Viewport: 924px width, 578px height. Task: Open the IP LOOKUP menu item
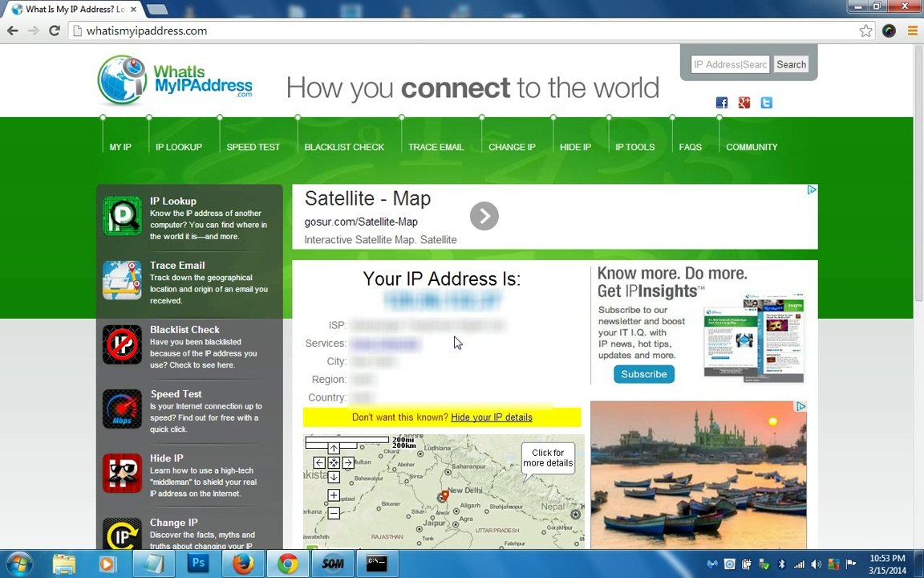[x=179, y=147]
